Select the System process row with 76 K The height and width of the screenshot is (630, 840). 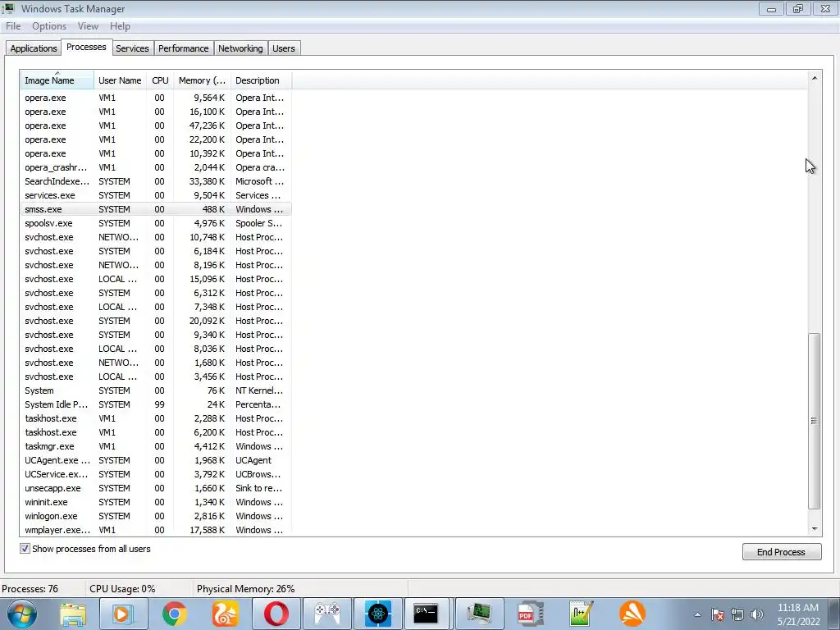[156, 390]
